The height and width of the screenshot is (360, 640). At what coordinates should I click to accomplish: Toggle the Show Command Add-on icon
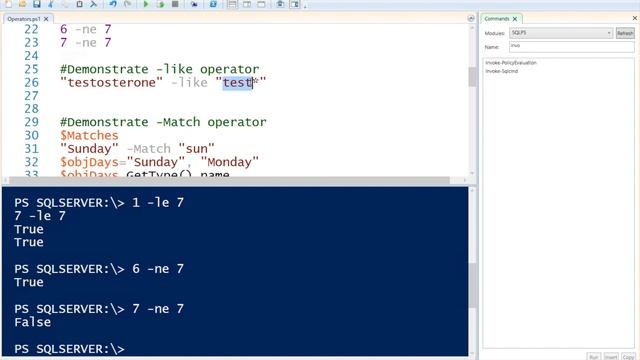point(295,4)
